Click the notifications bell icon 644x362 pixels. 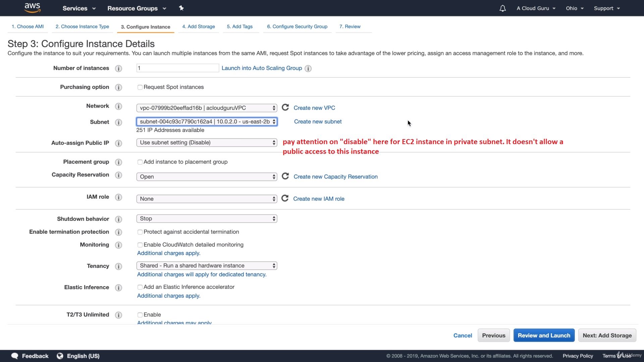click(502, 8)
